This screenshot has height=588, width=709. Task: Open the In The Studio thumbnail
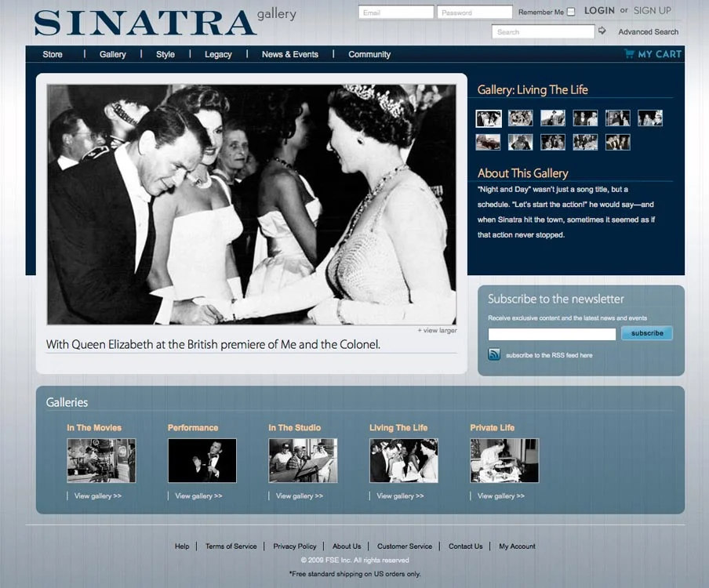pyautogui.click(x=303, y=460)
